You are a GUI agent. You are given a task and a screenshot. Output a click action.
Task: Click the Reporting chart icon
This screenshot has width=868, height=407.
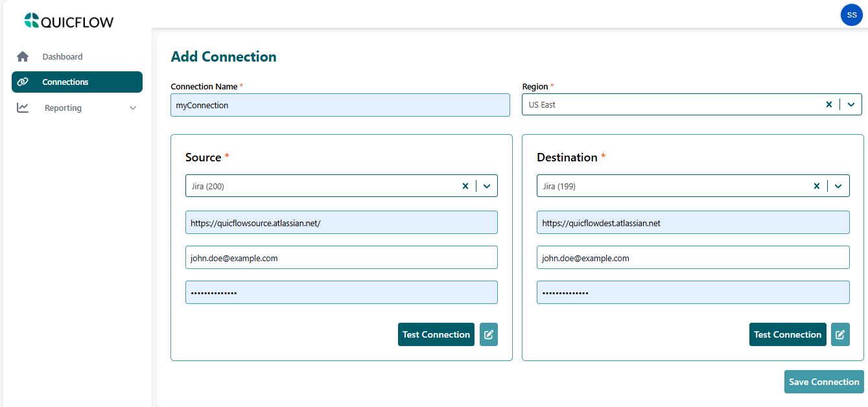point(23,108)
